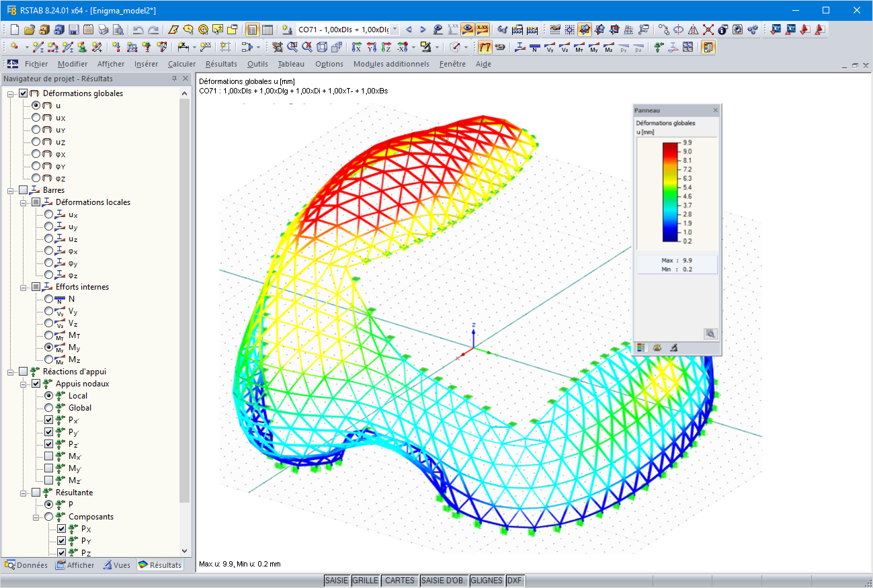Show bending moment My toolbar icon

coord(594,47)
